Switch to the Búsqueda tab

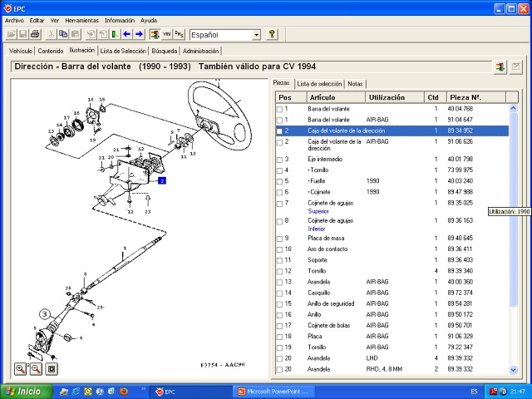click(x=165, y=51)
